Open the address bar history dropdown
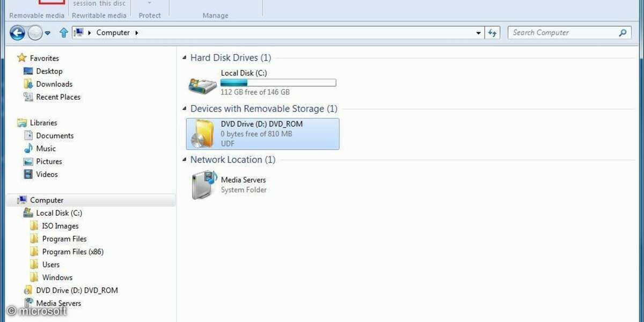Viewport: 644px width, 322px height. point(478,32)
